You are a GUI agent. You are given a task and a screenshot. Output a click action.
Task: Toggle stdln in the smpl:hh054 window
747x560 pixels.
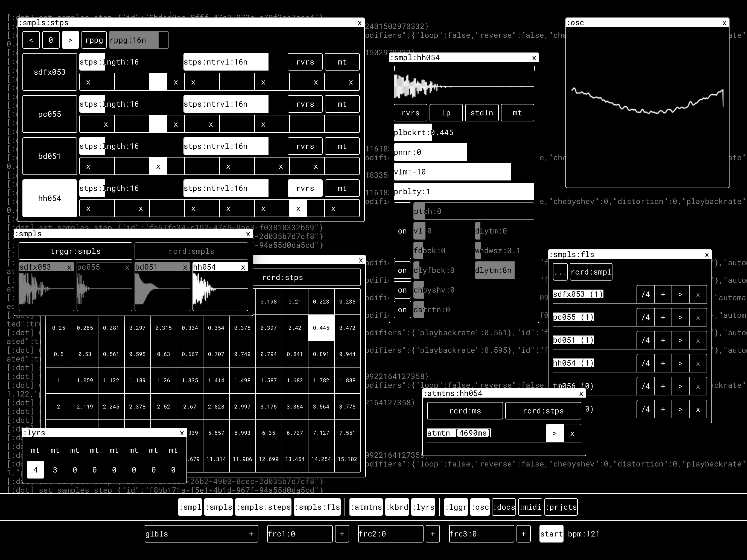[x=482, y=113]
